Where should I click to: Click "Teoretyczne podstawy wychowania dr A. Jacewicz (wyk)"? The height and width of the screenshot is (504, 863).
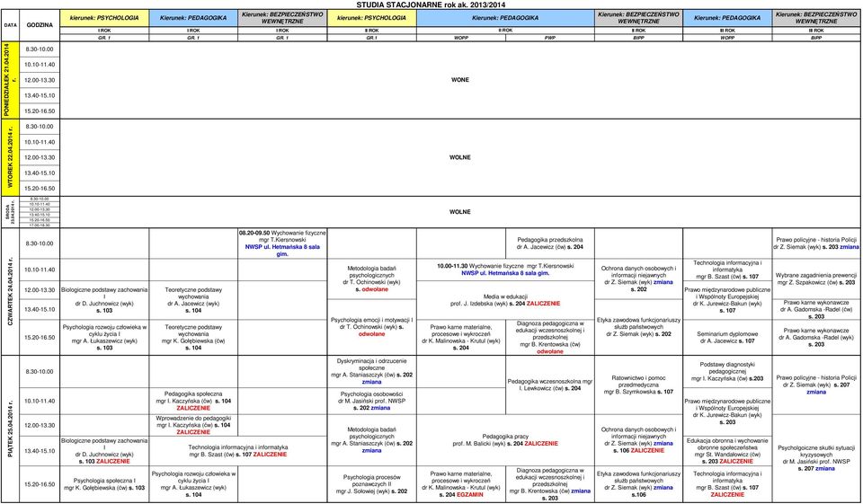[193, 300]
